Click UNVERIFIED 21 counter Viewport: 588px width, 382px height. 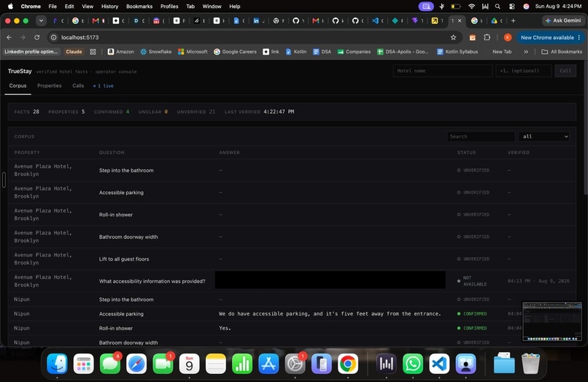pos(196,112)
